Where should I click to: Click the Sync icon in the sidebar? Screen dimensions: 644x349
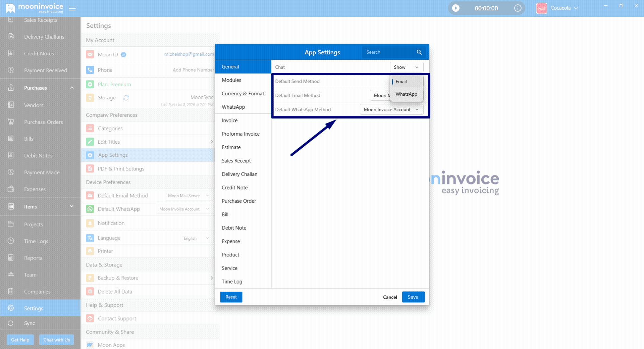click(x=11, y=323)
